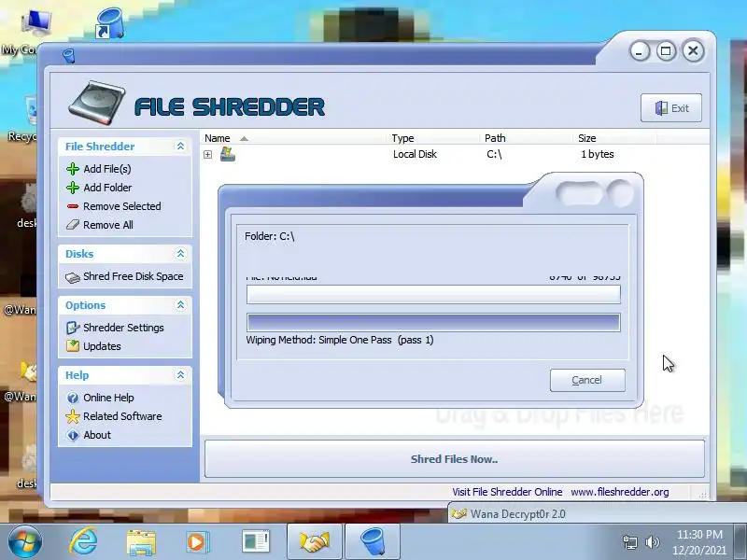Click the overall blue progress bar

[x=433, y=322]
